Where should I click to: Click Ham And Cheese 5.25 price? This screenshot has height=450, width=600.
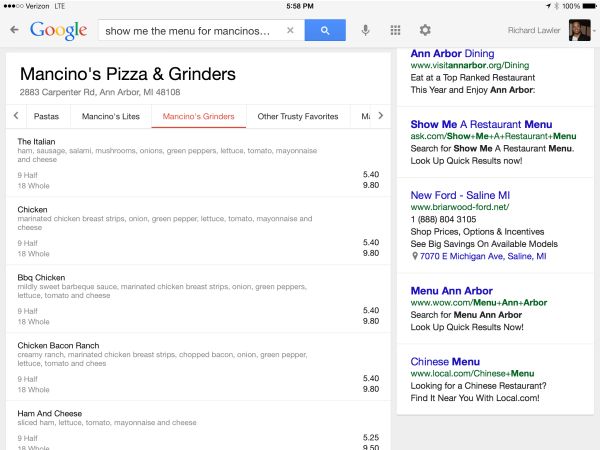click(x=371, y=437)
